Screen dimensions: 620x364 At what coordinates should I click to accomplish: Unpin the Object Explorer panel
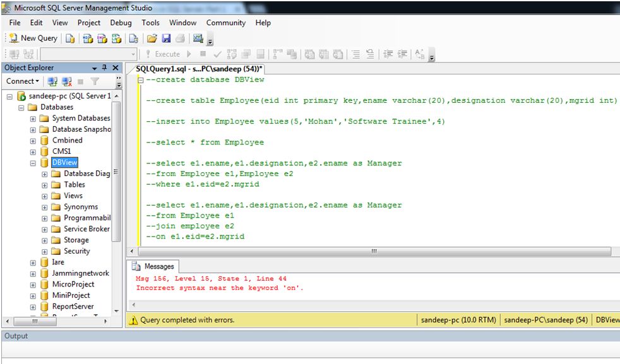[x=105, y=68]
